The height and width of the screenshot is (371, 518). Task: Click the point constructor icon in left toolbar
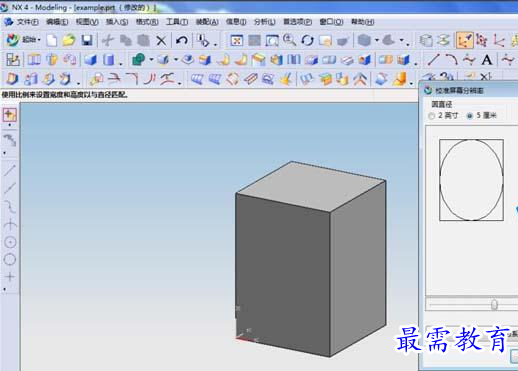[10, 115]
